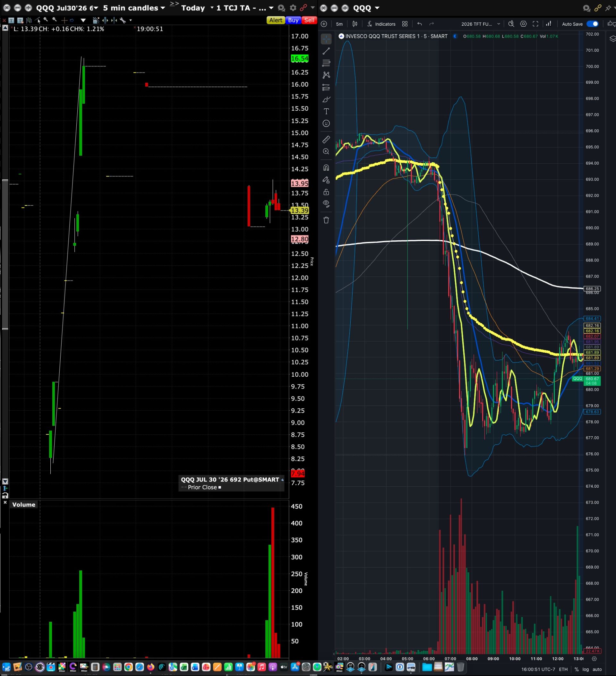Toggle auto scale on price axis
Image resolution: width=616 pixels, height=676 pixels.
[x=597, y=669]
